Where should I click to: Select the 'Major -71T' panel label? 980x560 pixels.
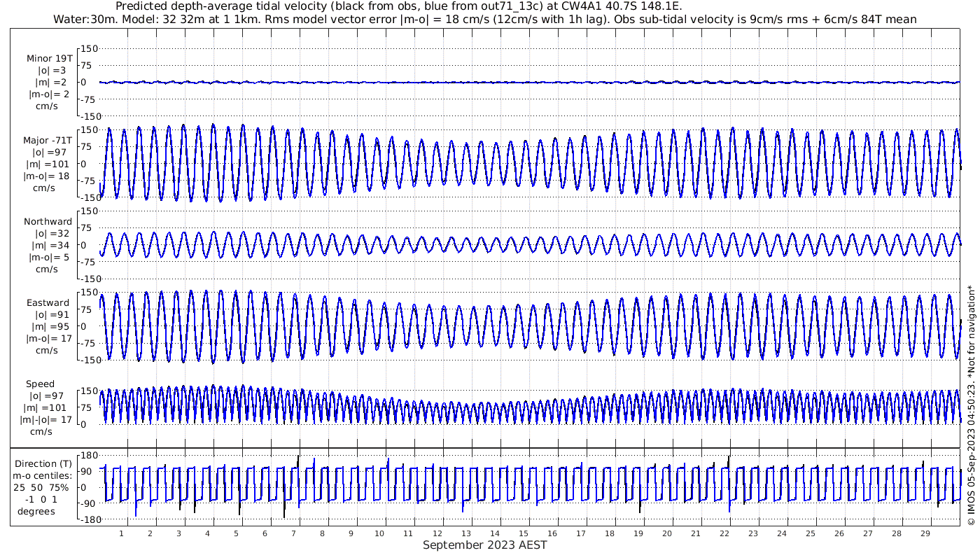click(x=48, y=141)
